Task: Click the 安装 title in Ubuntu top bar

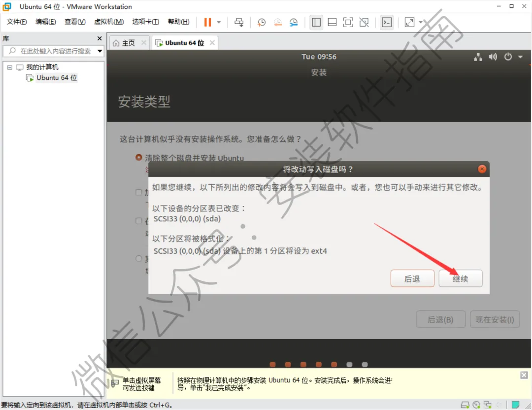Action: click(319, 72)
